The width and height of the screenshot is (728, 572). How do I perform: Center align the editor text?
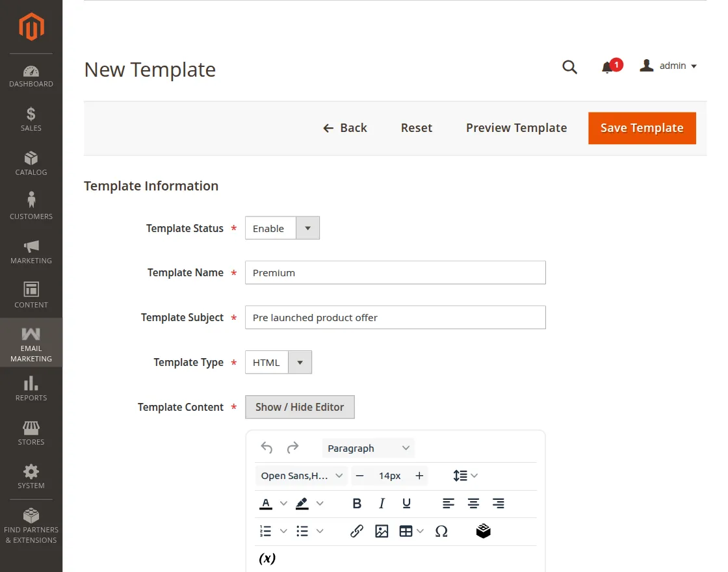(x=474, y=503)
